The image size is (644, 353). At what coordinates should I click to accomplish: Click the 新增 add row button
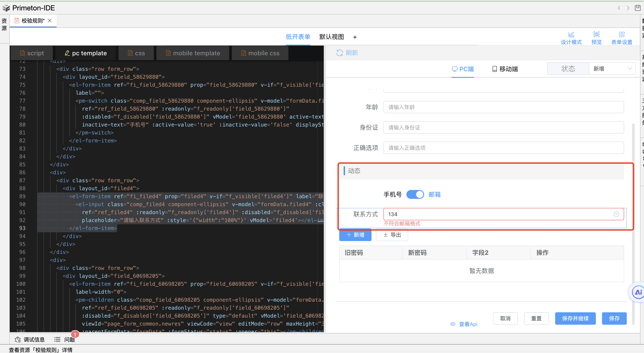click(355, 235)
